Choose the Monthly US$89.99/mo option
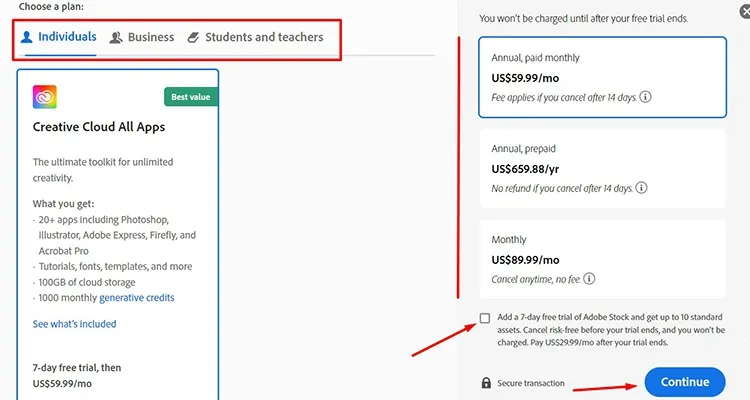 pos(603,259)
